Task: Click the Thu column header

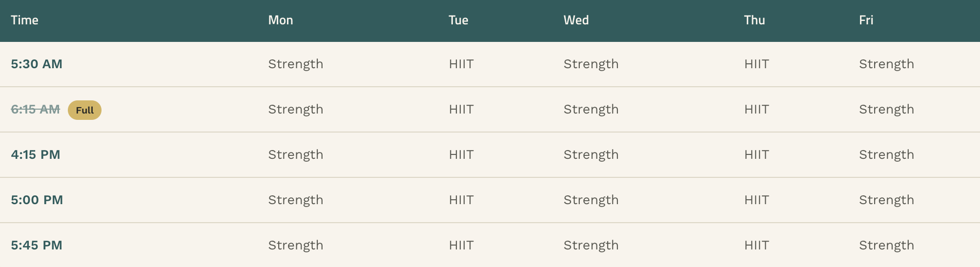Action: pos(755,20)
